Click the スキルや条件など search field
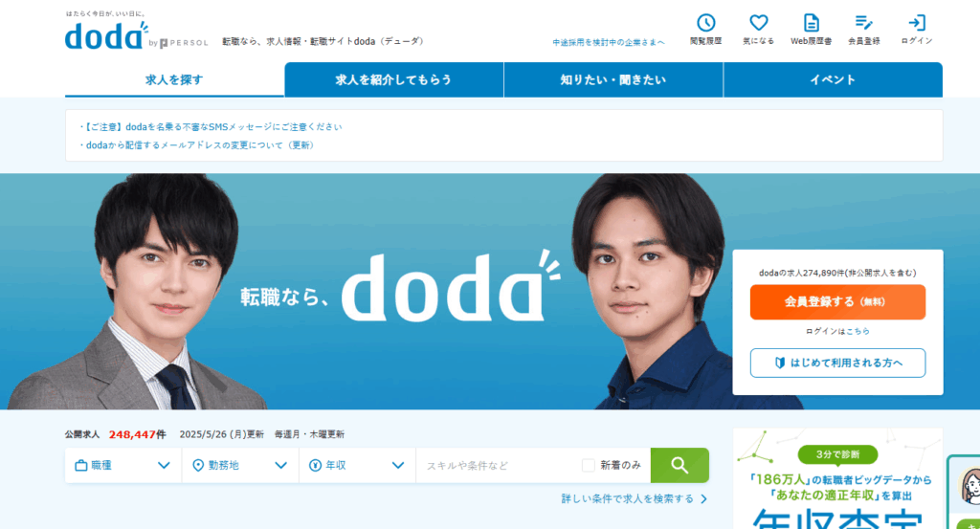980x529 pixels. coord(498,465)
